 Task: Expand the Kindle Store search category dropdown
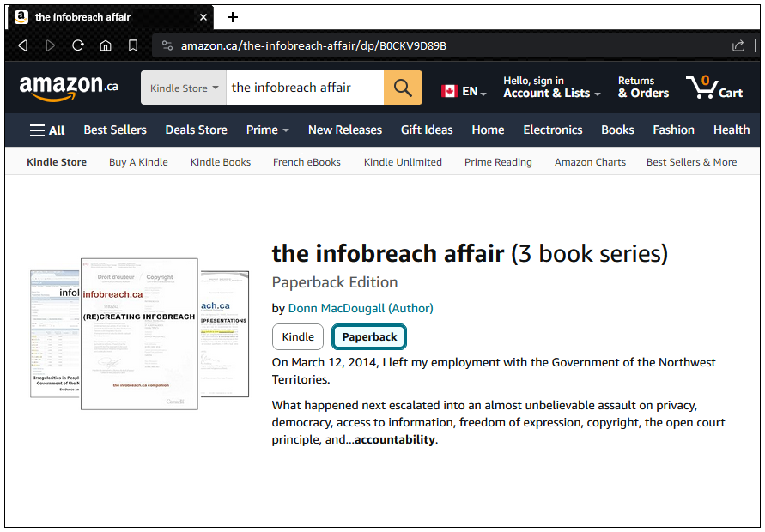pyautogui.click(x=184, y=88)
